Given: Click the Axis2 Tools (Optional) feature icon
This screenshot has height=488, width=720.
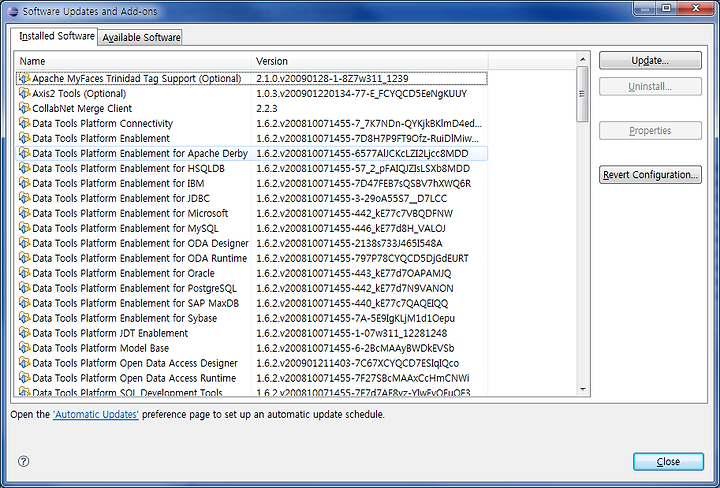Looking at the screenshot, I should point(24,94).
